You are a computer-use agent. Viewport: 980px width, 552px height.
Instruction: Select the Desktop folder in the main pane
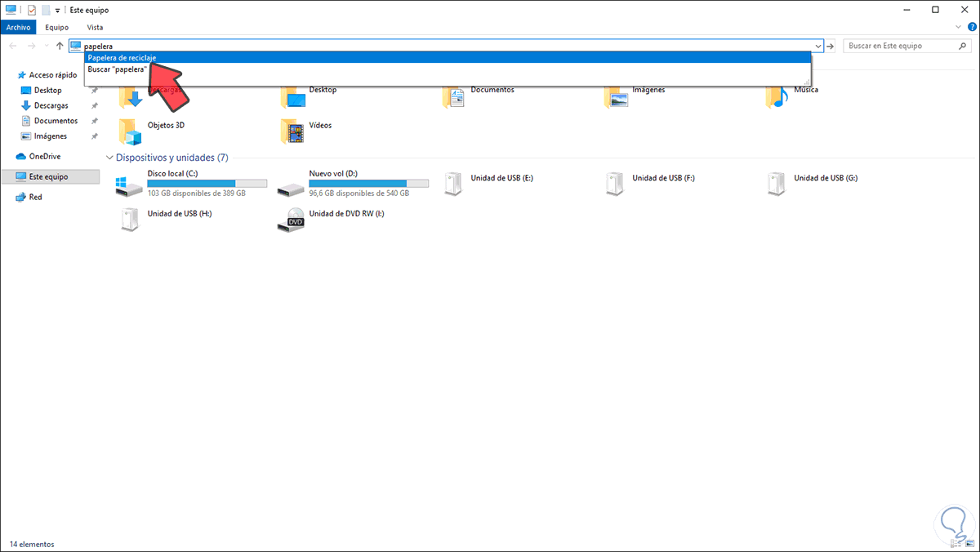coord(309,95)
